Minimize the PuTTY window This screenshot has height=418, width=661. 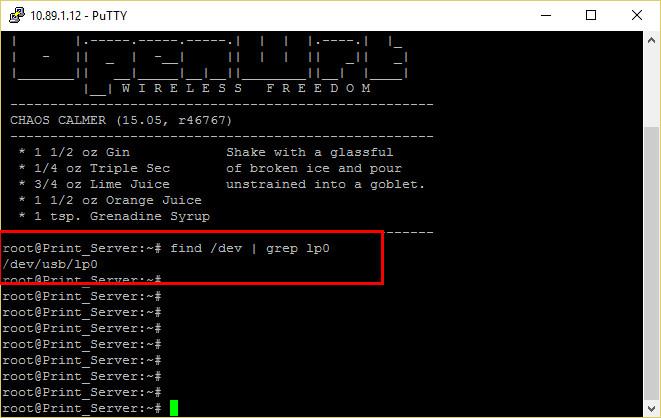click(546, 16)
